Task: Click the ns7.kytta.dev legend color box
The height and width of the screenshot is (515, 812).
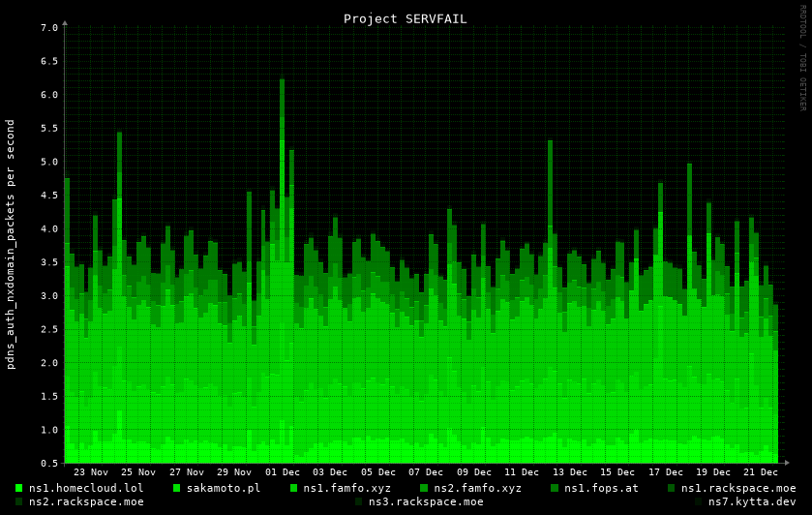Action: [698, 501]
